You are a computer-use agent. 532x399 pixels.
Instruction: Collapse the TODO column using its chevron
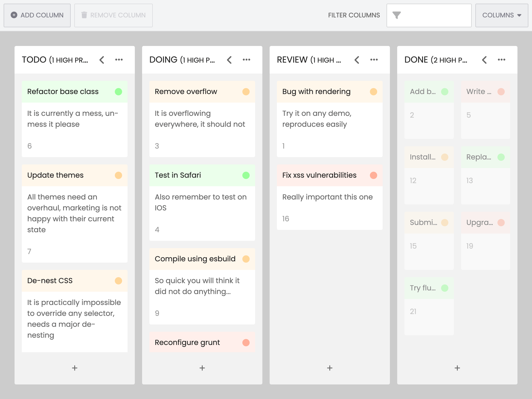click(x=102, y=60)
